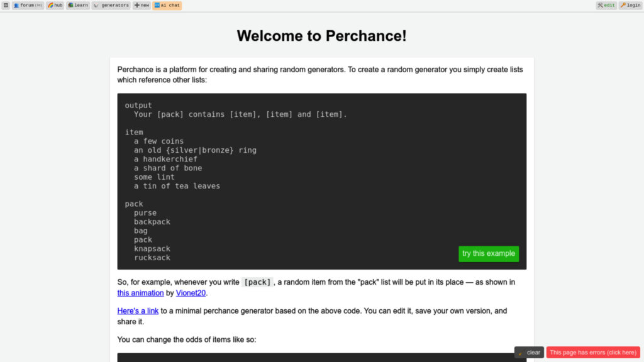The image size is (644, 362).
Task: Click the learn books icon button
Action: [x=78, y=5]
